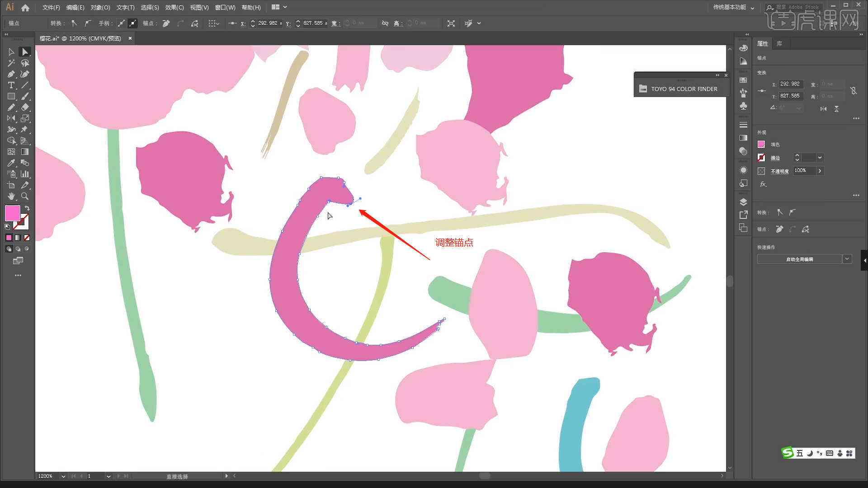Expand 快速操作 panel options

tap(847, 259)
